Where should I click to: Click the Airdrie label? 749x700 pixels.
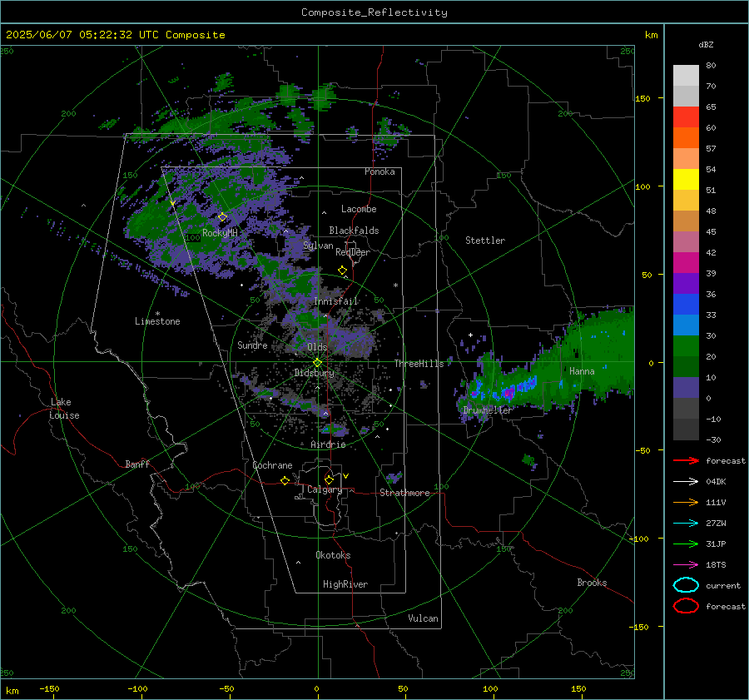[328, 444]
